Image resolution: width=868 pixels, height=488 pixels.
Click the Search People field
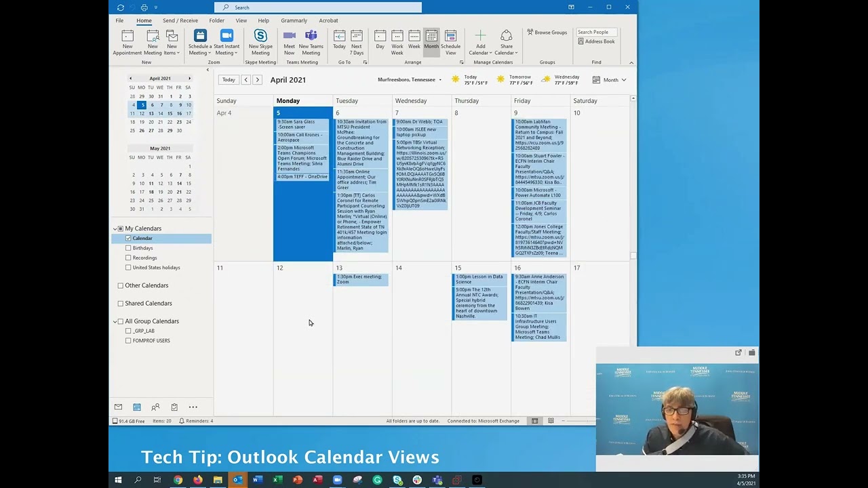click(597, 32)
